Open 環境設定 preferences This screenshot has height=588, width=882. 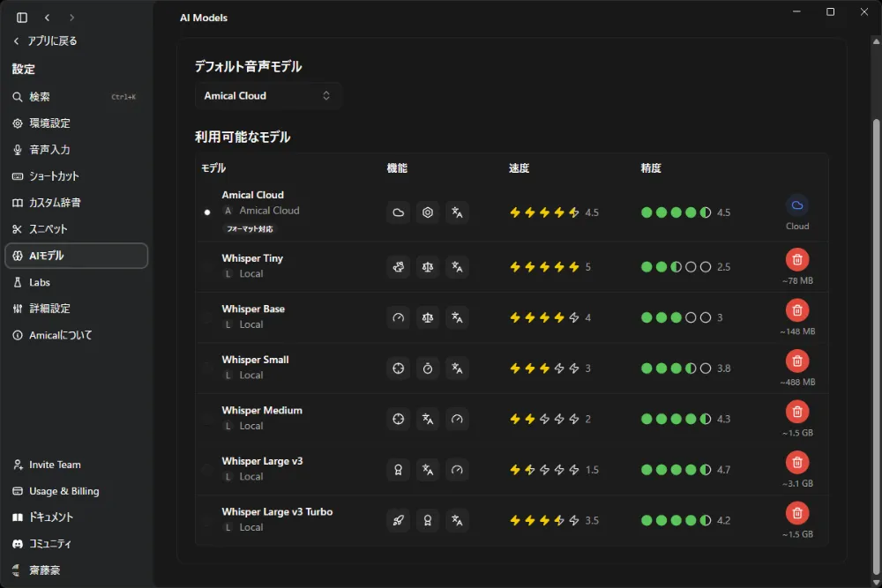(x=76, y=123)
